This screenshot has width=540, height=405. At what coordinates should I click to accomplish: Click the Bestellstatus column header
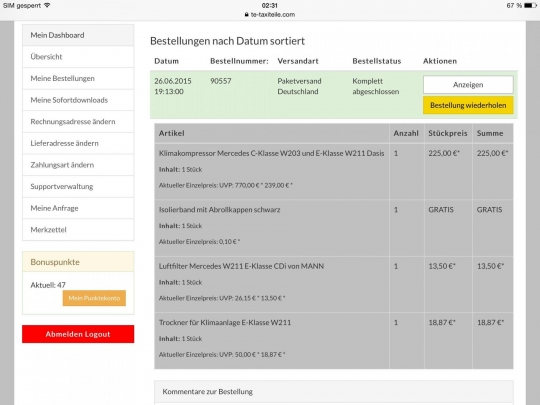coord(377,61)
